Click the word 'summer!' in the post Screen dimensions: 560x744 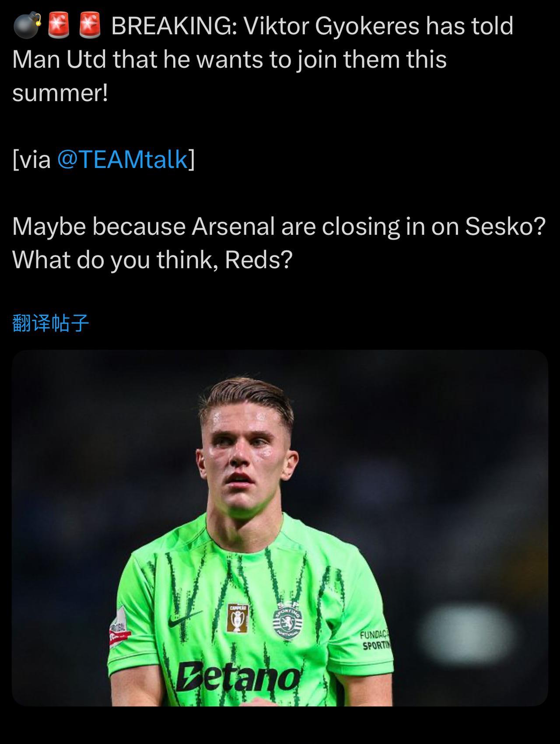[x=60, y=93]
